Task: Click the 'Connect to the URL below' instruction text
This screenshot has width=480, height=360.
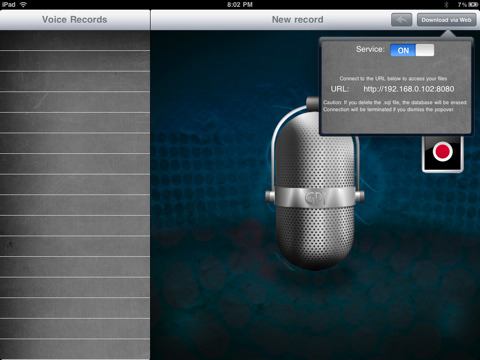Action: 393,79
